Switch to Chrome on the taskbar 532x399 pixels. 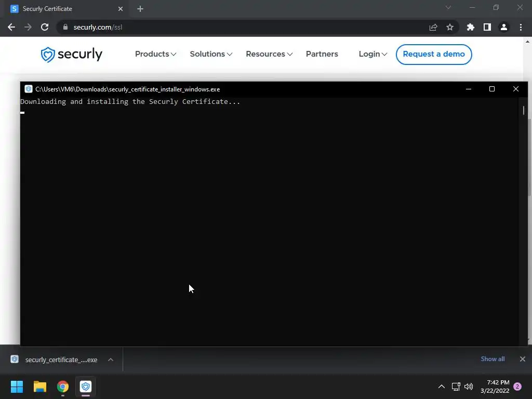click(63, 387)
